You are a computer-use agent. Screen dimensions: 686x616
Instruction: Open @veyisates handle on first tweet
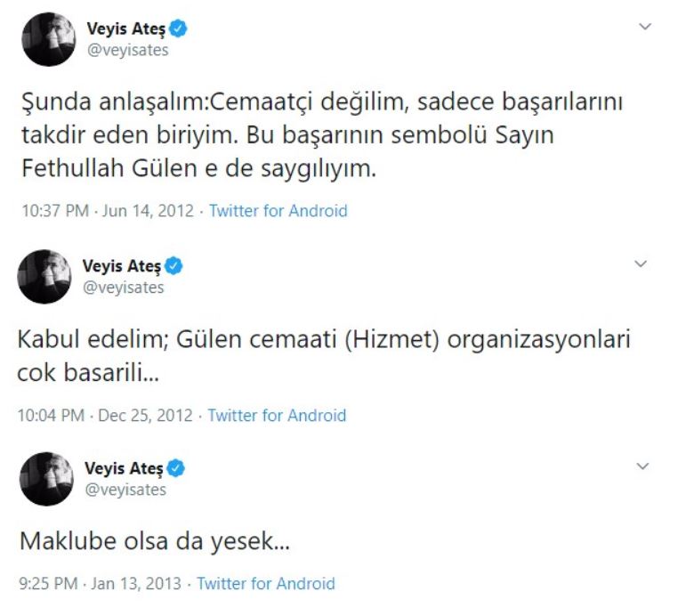(128, 50)
